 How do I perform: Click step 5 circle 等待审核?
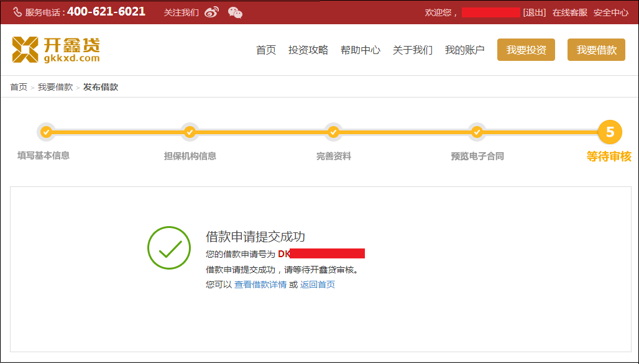[609, 132]
